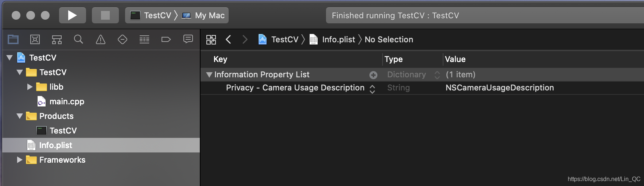Screen dimensions: 644x186
Task: Add item with plus button in property list
Action: [373, 75]
